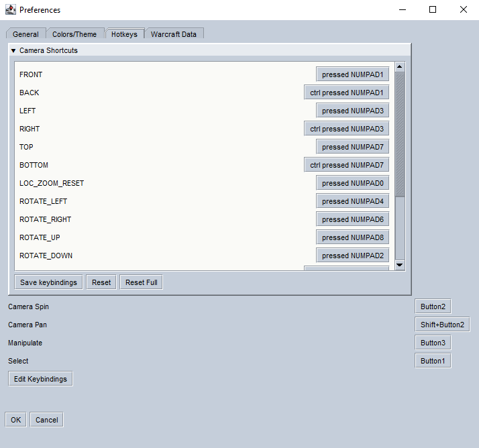Image resolution: width=479 pixels, height=448 pixels.
Task: Change the ROTATE_UP binding pressed NUMPAD8
Action: (352, 237)
